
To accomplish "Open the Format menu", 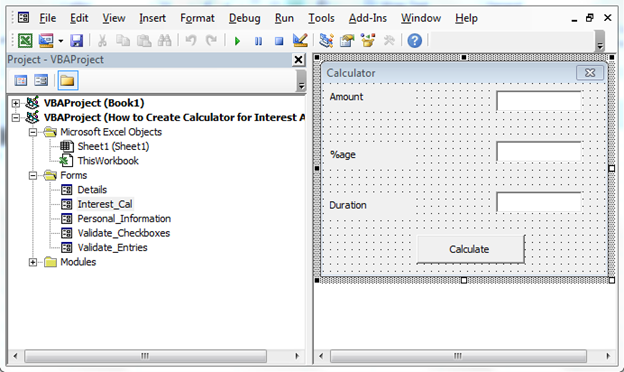I will [197, 18].
